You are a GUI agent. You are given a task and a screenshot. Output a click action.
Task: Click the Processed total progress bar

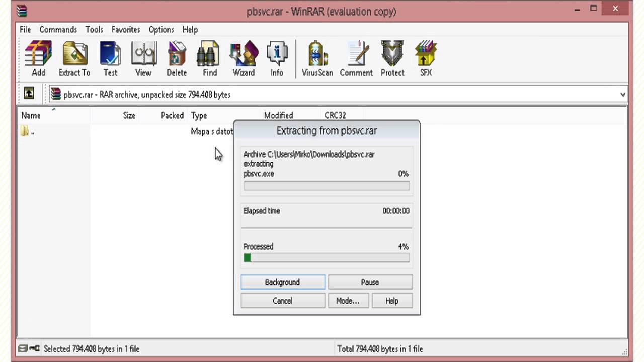327,258
